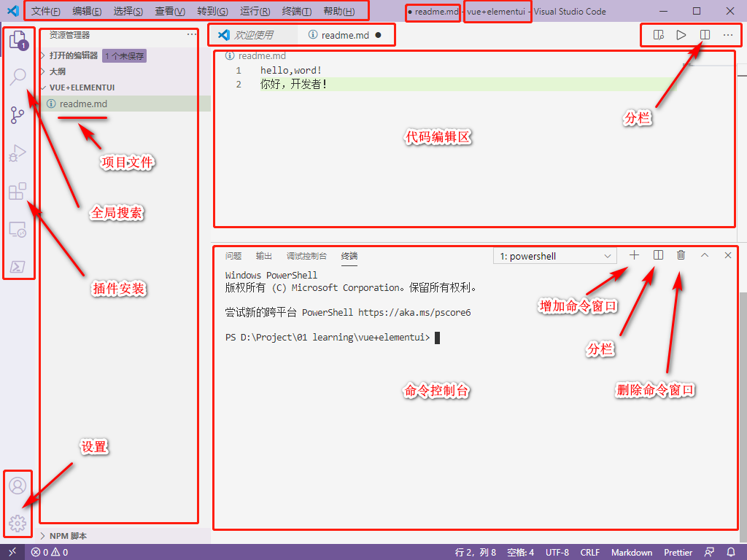Open the 运行(R) menu
This screenshot has width=747, height=560.
[x=255, y=11]
